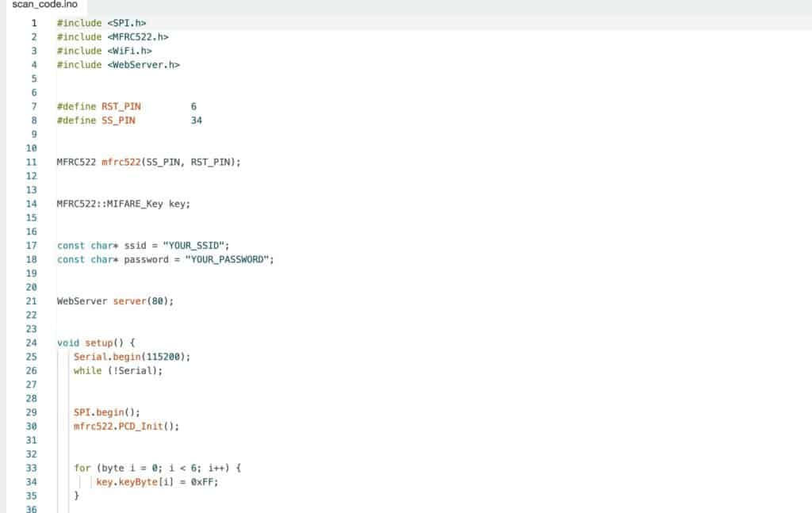Click on mfrc522.PCD_Init() line

(x=126, y=426)
